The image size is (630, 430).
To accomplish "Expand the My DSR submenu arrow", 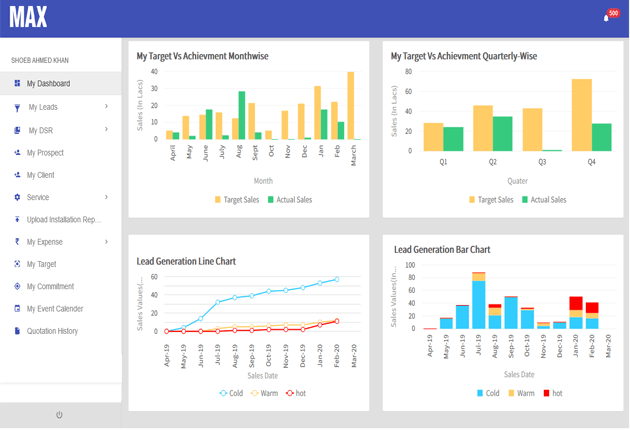I will (107, 129).
